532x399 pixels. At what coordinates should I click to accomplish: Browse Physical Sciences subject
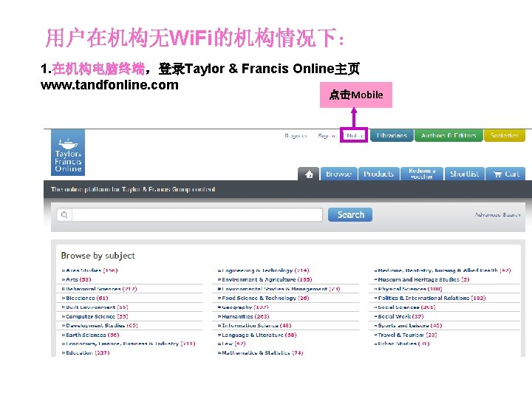408,289
